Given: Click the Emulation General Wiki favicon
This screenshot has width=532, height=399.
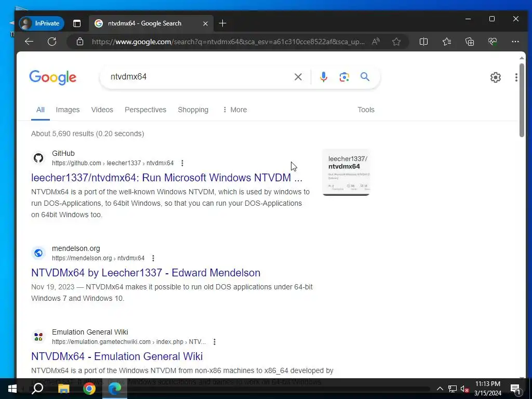Looking at the screenshot, I should (38, 337).
